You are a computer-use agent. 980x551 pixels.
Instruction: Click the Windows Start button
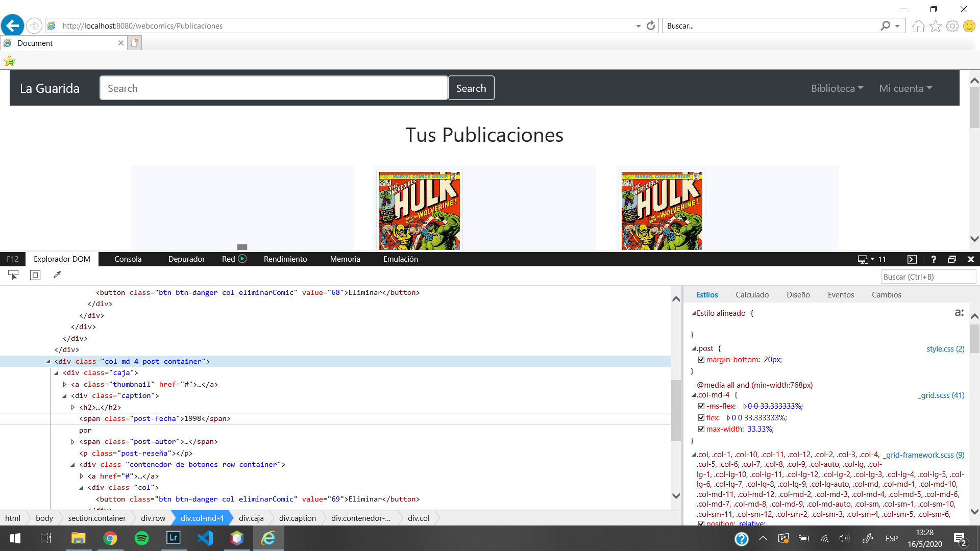15,538
